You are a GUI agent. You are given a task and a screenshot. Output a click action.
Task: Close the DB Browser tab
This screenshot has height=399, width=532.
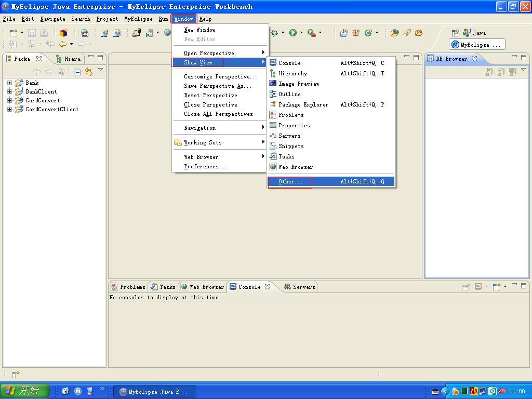pyautogui.click(x=474, y=59)
